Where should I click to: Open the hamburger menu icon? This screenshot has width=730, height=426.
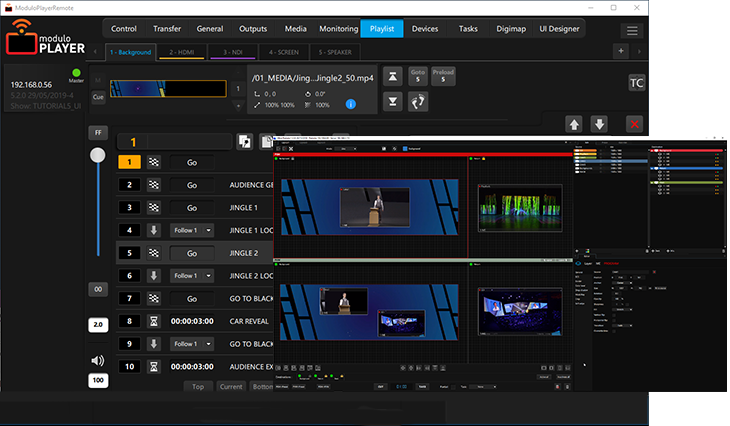click(x=632, y=31)
